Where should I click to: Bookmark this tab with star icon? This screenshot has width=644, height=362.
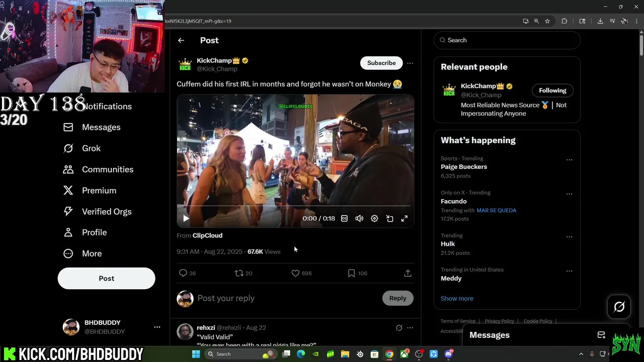pyautogui.click(x=547, y=21)
